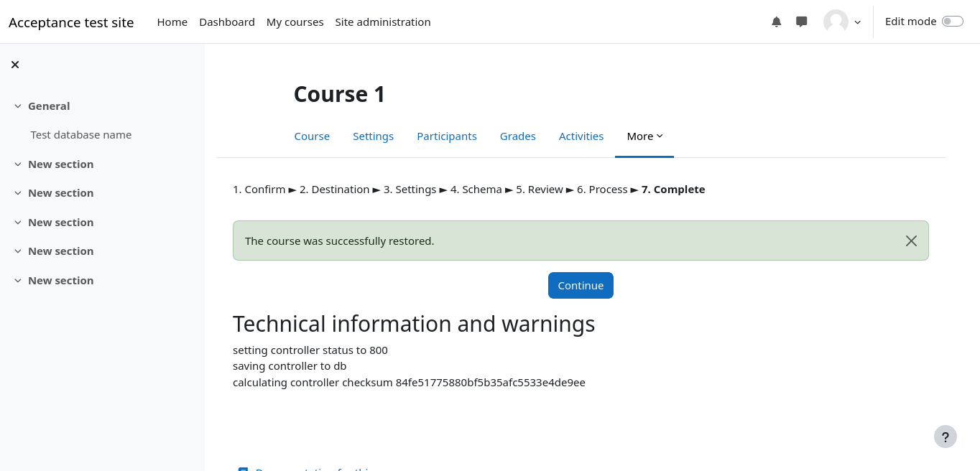The width and height of the screenshot is (980, 471).
Task: Open the notifications bell icon
Action: [x=776, y=22]
